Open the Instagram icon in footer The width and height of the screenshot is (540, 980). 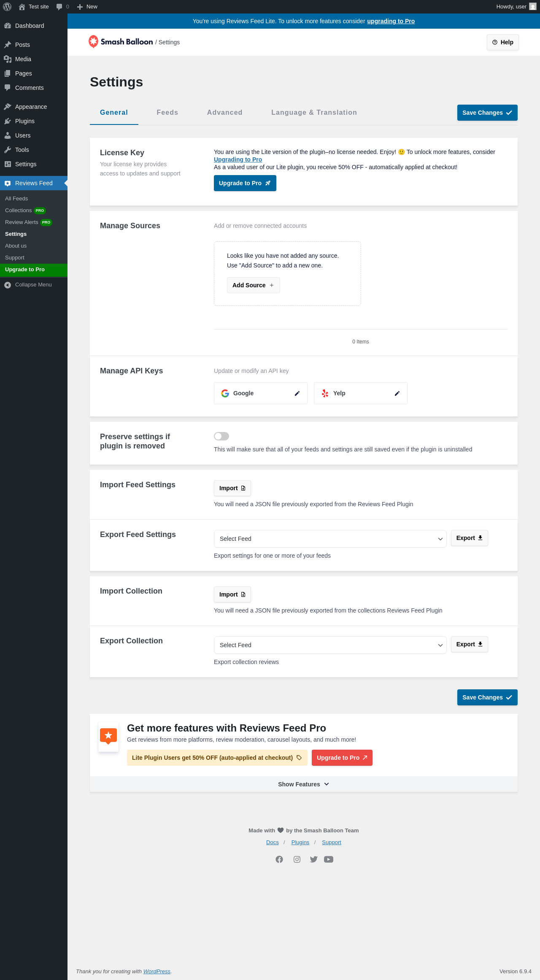coord(297,859)
